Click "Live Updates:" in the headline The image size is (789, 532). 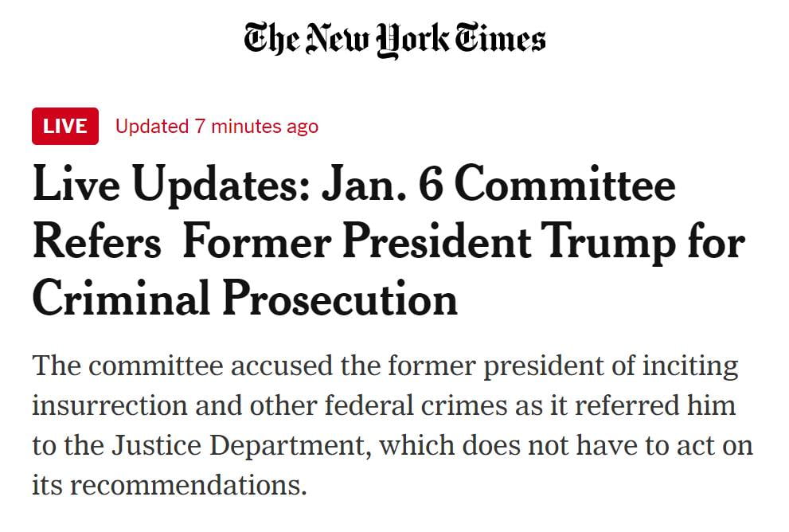pos(170,185)
